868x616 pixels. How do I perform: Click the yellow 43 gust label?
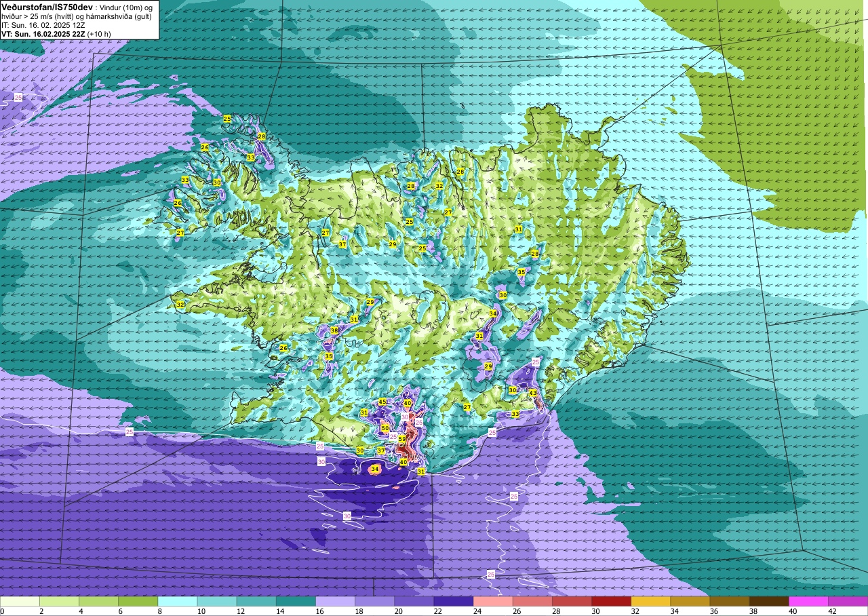coord(533,393)
